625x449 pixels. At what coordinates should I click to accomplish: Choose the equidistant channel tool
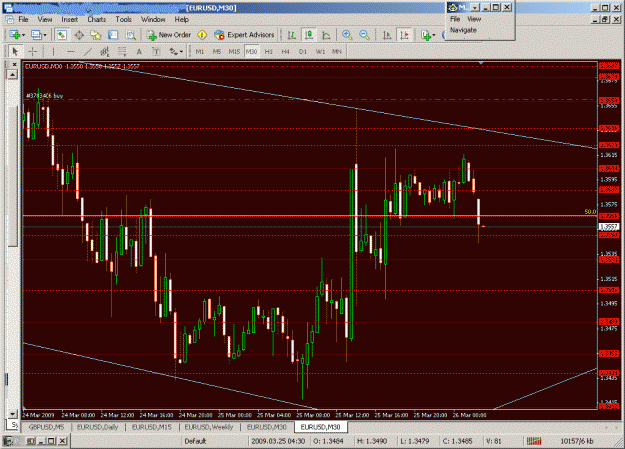[x=104, y=52]
